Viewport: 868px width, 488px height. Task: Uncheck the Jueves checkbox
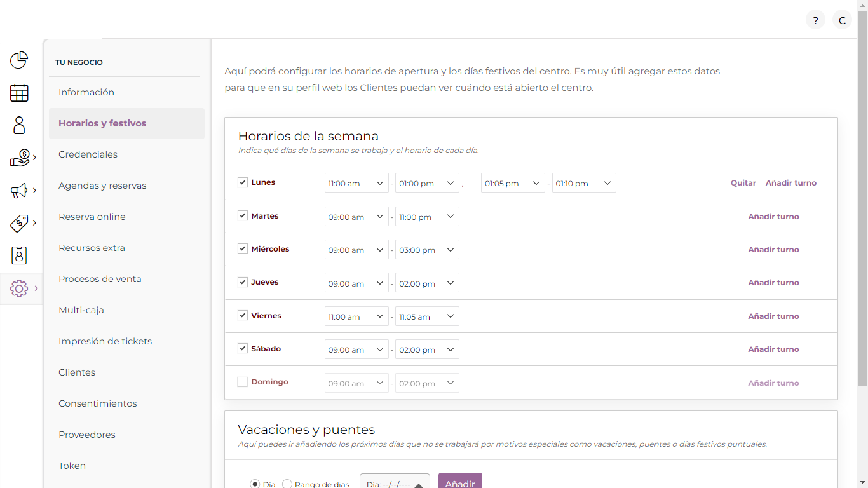[x=243, y=282]
